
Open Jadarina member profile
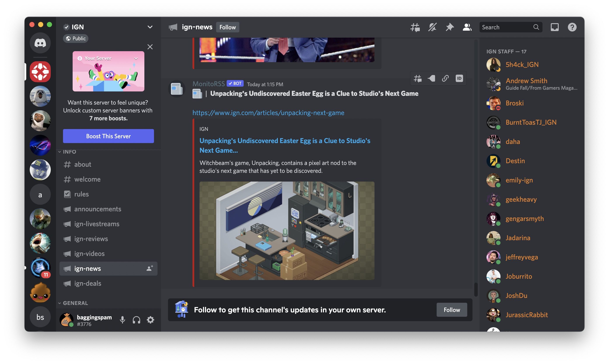pos(532,238)
